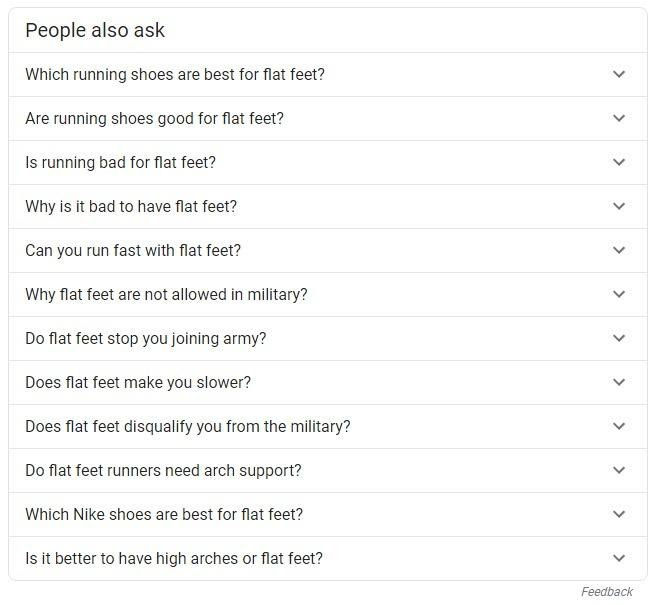The height and width of the screenshot is (605, 667).
Task: Click chevron next to 'Why is it bad to have flat feet?'
Action: coord(619,206)
